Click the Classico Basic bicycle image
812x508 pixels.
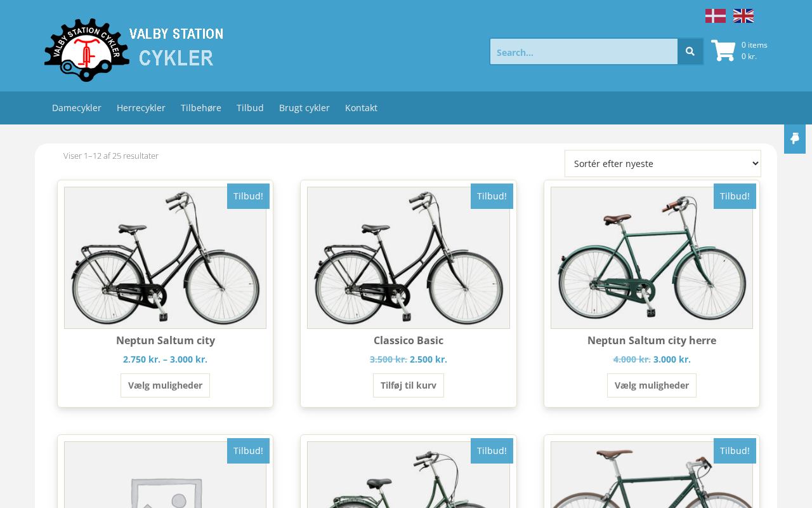409,258
